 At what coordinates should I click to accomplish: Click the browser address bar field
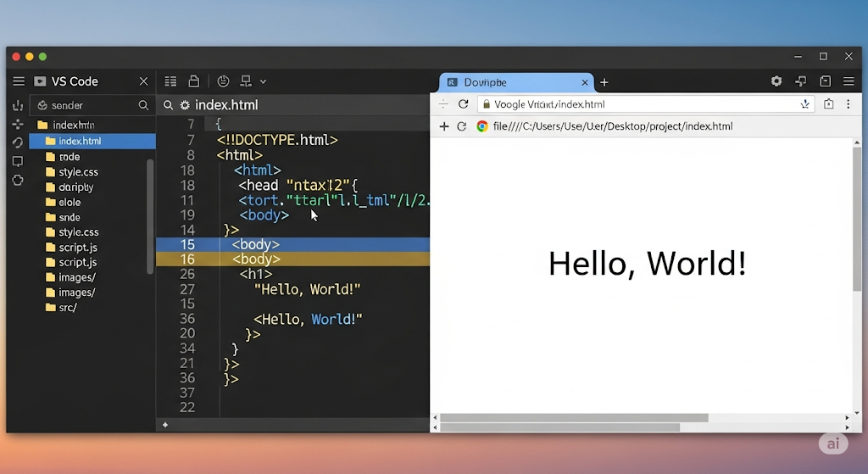(636, 104)
